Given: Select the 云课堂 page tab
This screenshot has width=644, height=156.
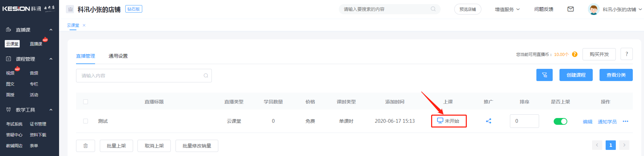Looking at the screenshot, I should (73, 25).
